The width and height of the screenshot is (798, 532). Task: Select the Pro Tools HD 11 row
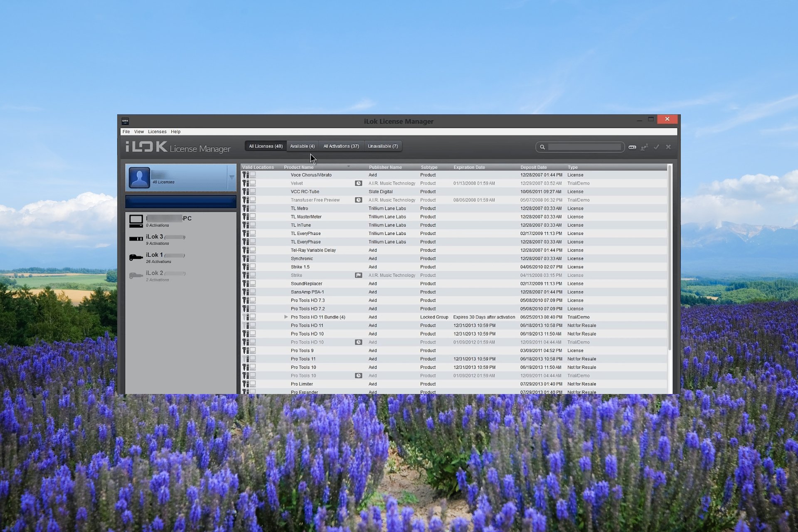pos(454,325)
